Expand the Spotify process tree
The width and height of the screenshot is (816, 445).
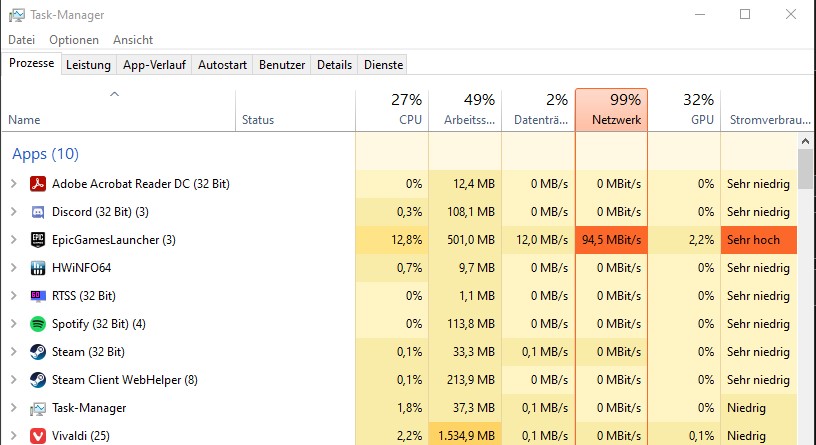[x=14, y=324]
